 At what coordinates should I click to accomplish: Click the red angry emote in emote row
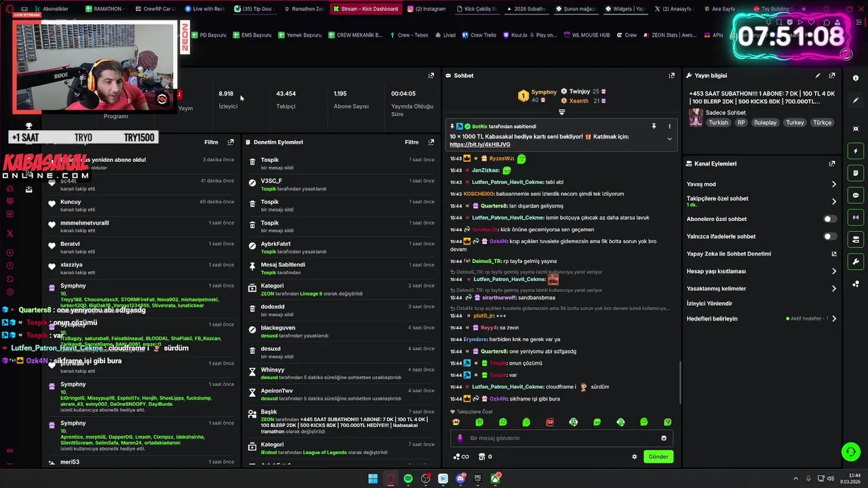click(550, 422)
